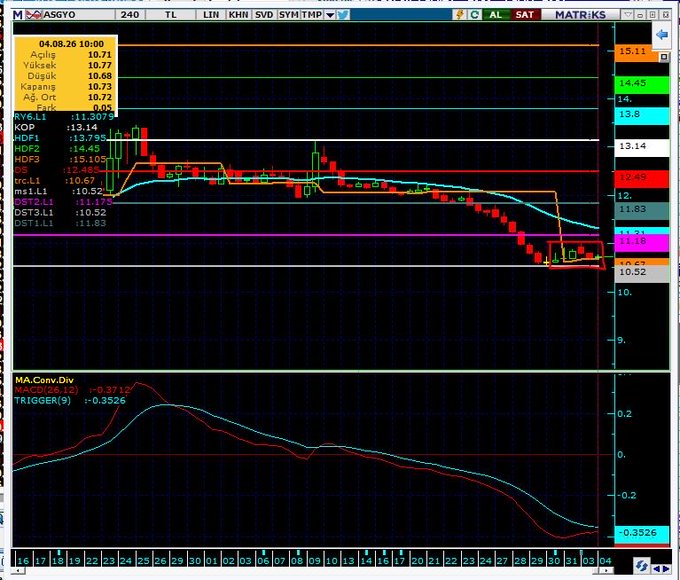The height and width of the screenshot is (580, 680).
Task: Click the teal 11.83 price label
Action: (x=642, y=210)
